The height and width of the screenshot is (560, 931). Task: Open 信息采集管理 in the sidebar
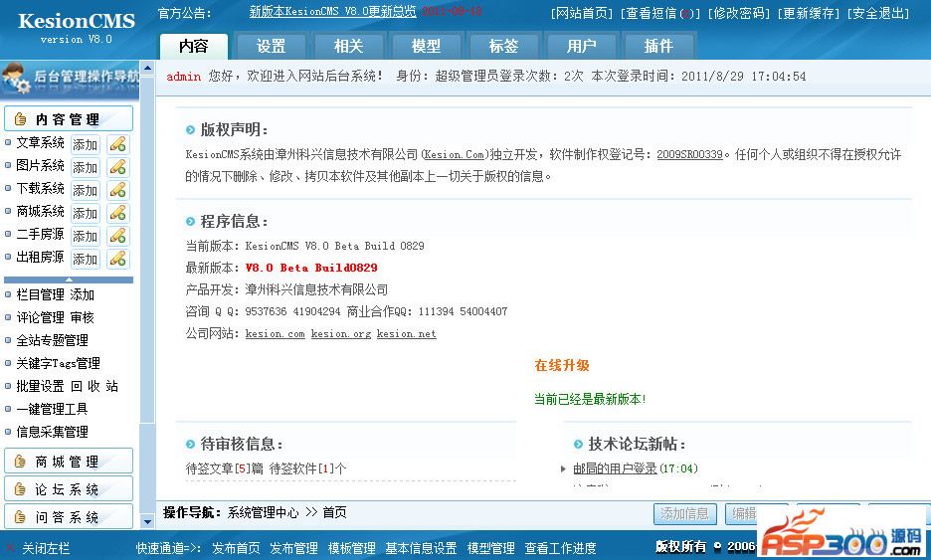coord(53,432)
